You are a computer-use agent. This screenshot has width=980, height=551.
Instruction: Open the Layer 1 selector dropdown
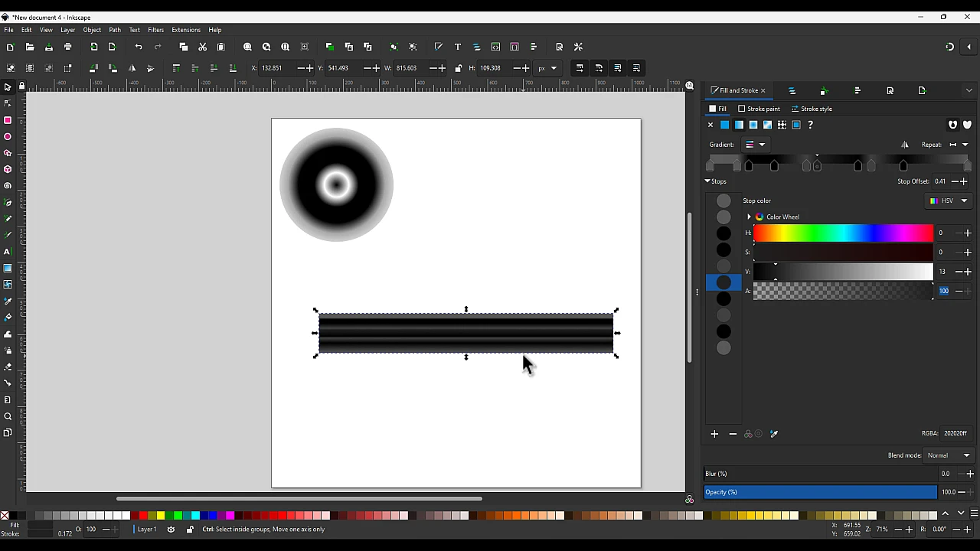pos(147,530)
